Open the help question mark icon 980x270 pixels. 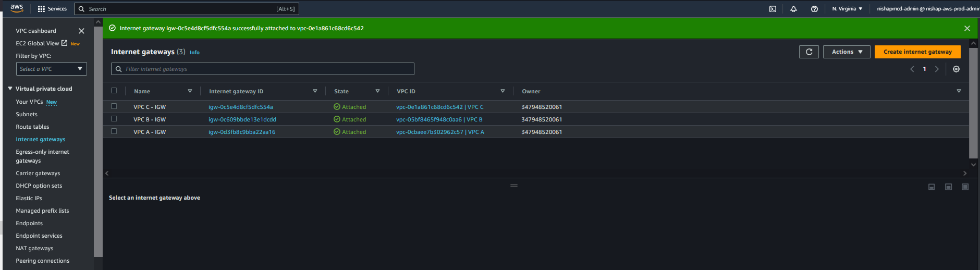click(814, 9)
